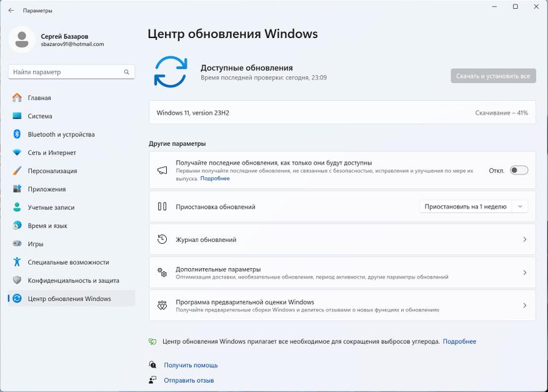Click the Дополнительные параметры title

218,269
